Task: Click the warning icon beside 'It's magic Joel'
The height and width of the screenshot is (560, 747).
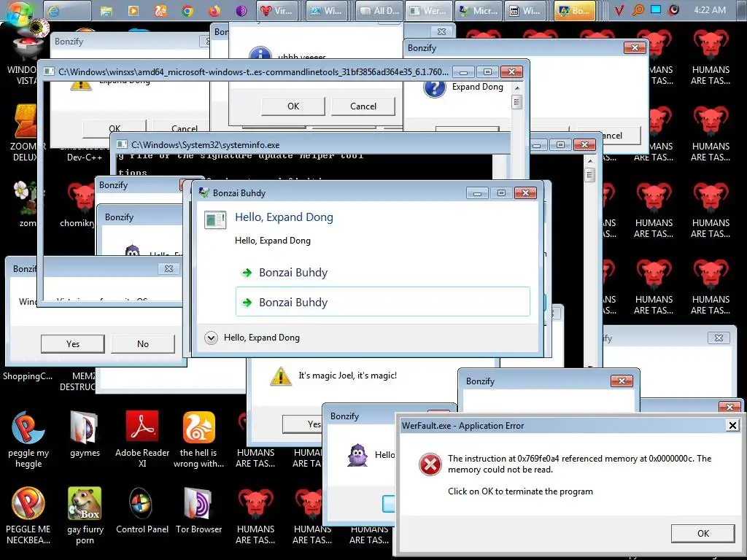Action: [281, 376]
